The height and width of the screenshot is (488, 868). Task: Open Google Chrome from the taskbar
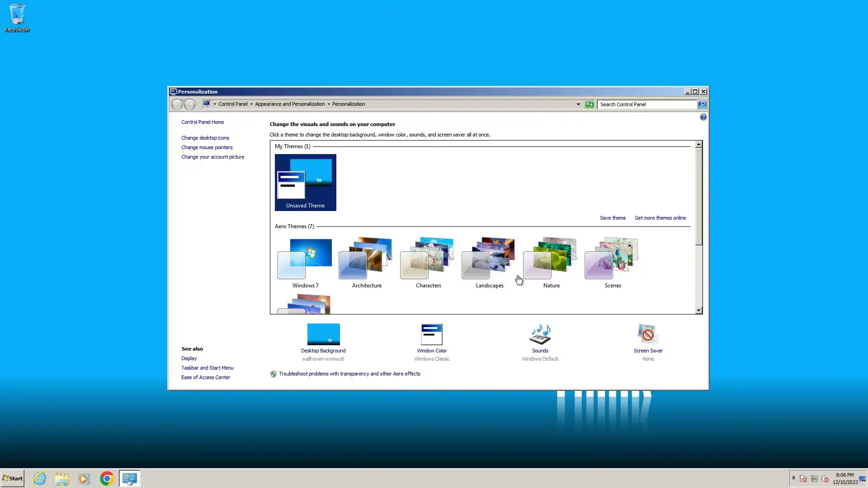tap(107, 479)
